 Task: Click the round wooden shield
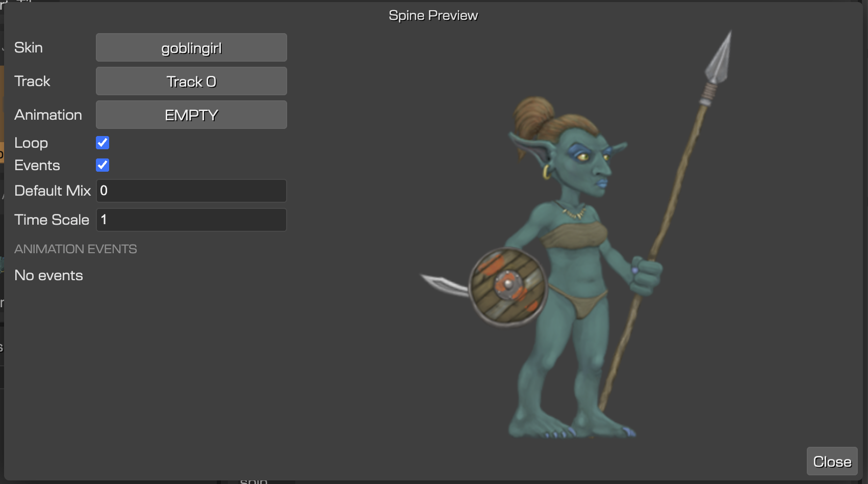tap(508, 285)
